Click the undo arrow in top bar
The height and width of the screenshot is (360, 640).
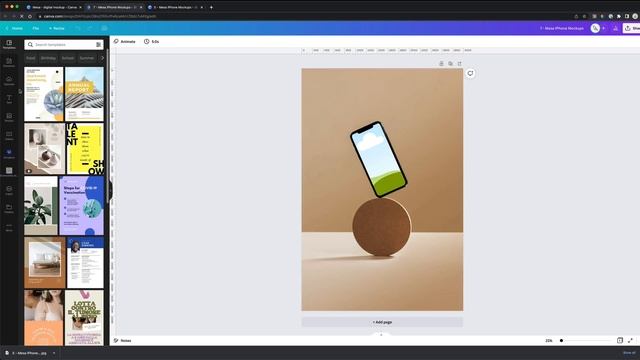(x=78, y=28)
